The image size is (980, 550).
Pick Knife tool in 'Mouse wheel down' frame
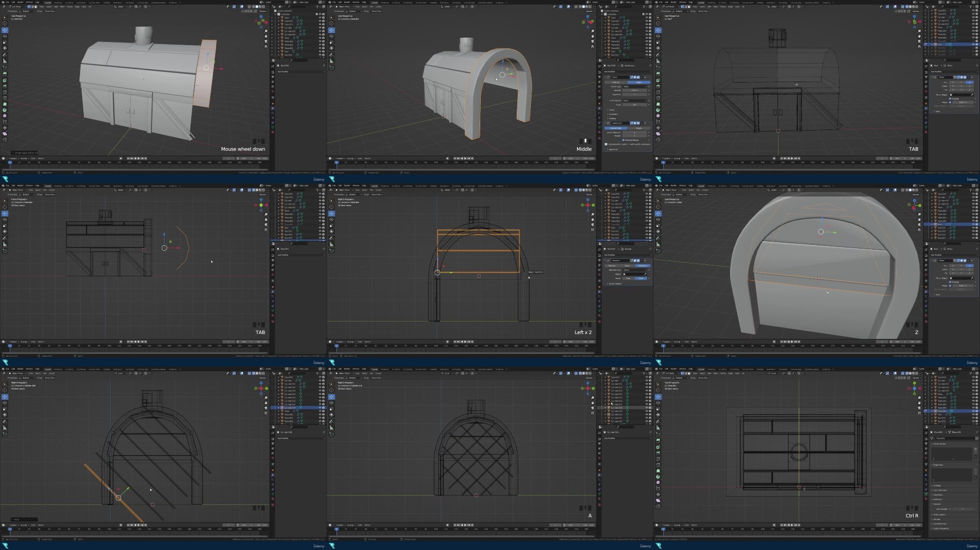tap(5, 98)
